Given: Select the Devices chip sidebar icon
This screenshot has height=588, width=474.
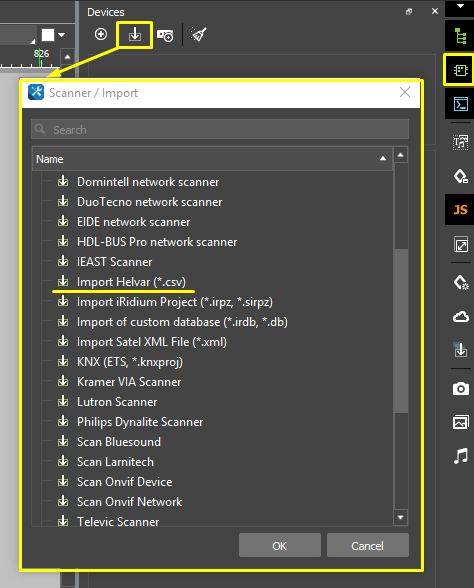Looking at the screenshot, I should click(x=460, y=70).
